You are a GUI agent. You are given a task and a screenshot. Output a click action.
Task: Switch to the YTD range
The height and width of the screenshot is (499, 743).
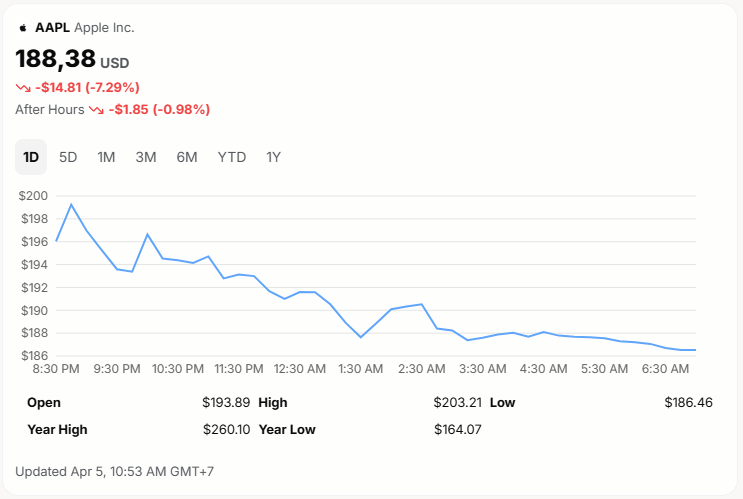coord(232,157)
